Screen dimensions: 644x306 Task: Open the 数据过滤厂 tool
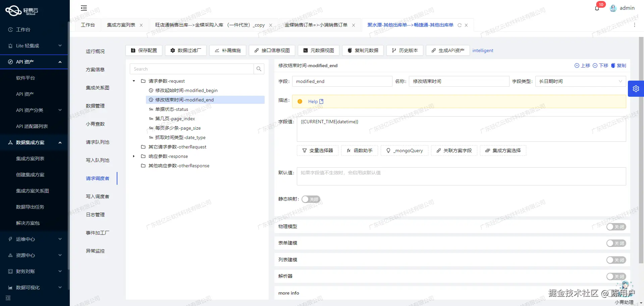[186, 50]
